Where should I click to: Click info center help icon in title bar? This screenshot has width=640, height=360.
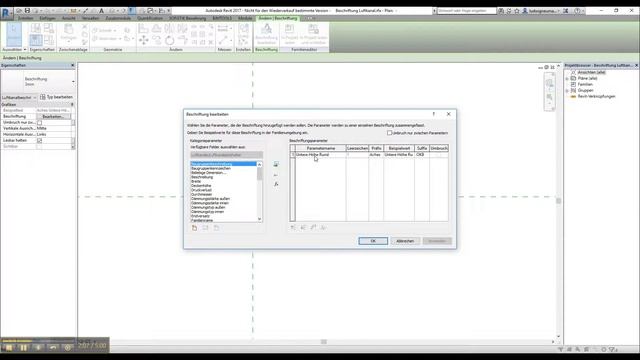click(x=577, y=11)
